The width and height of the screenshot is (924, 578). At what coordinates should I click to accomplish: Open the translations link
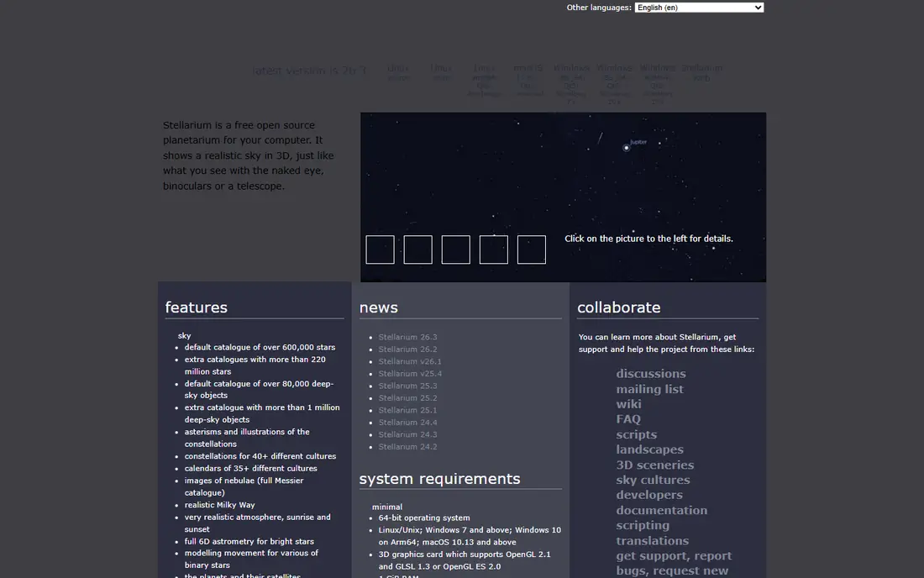pos(652,540)
